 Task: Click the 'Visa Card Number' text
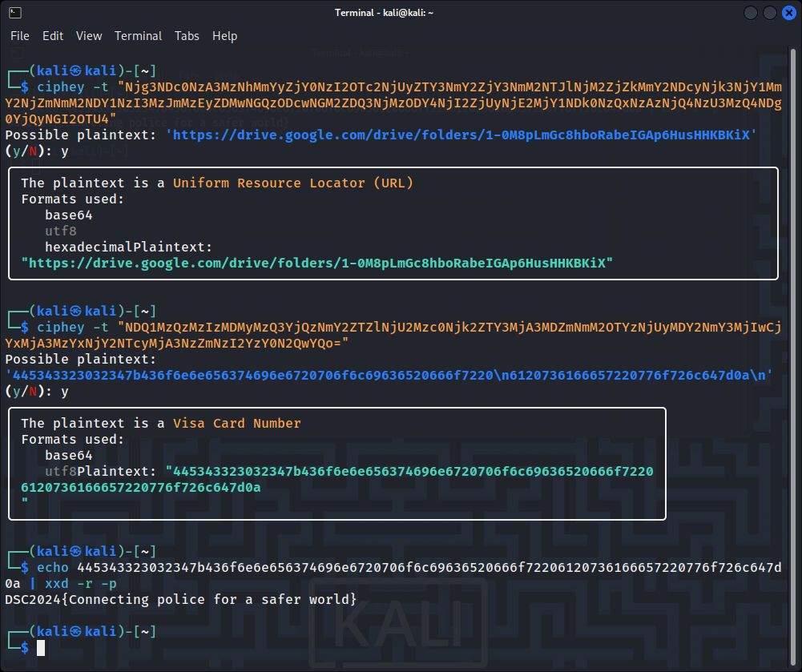point(237,423)
